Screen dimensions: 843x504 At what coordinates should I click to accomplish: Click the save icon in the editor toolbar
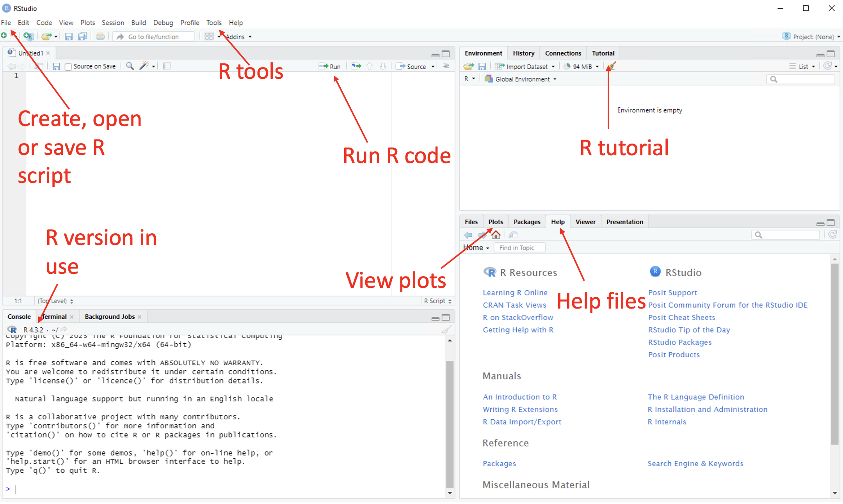click(57, 66)
